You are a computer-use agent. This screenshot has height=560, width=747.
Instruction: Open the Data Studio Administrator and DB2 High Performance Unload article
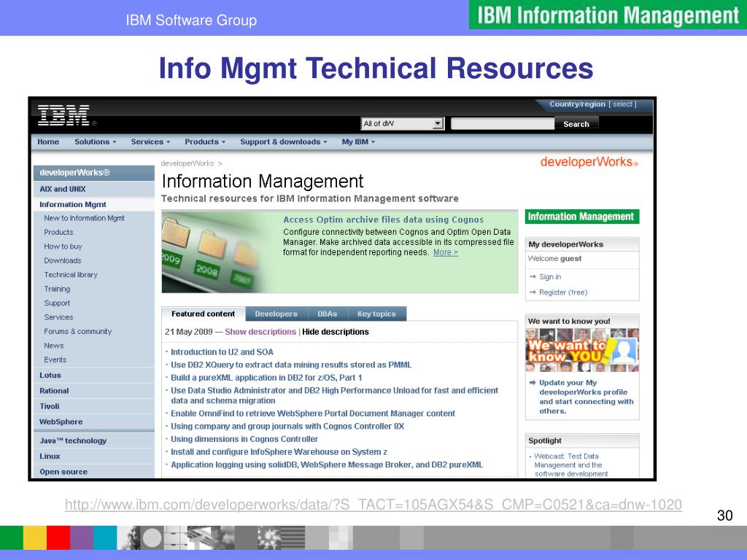tap(334, 396)
